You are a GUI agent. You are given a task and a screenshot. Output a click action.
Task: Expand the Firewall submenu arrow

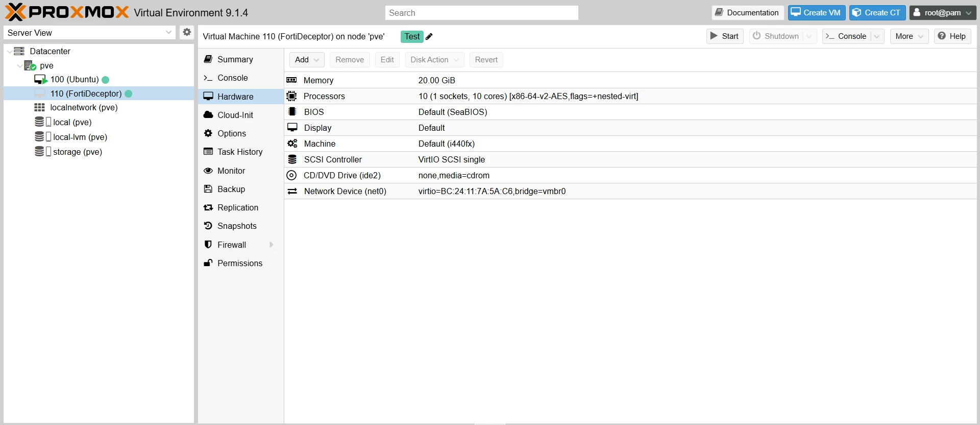[x=272, y=245]
